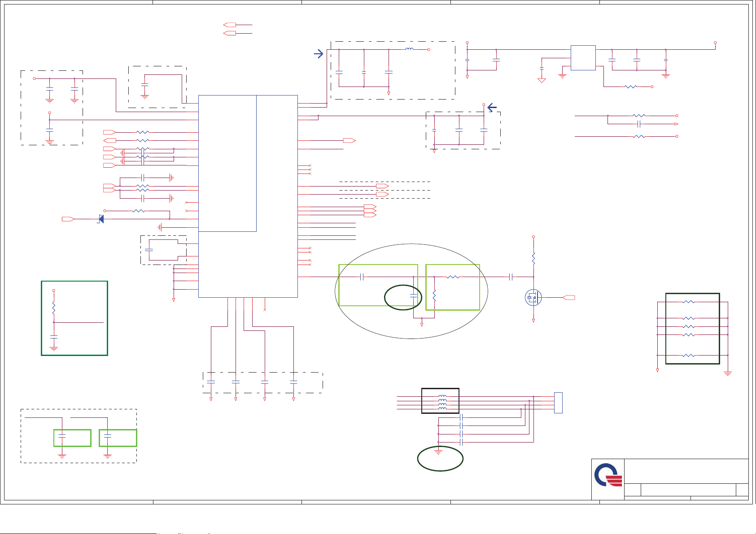
Task: Select the series capacitor in the left light-green box
Action: 362,277
